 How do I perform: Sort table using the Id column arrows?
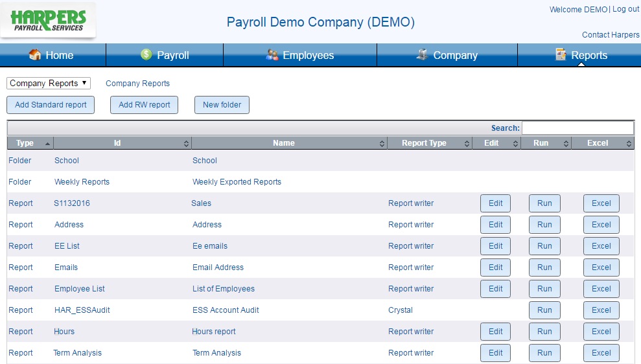187,143
